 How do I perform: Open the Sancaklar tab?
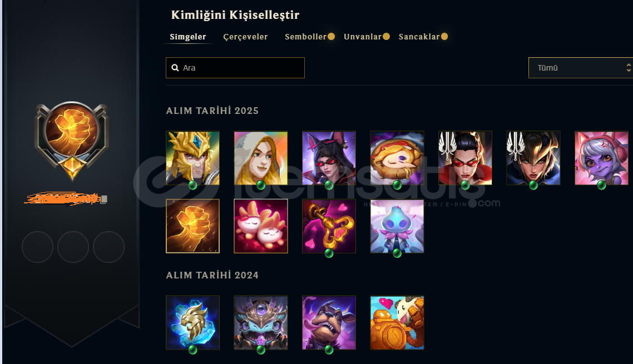coord(419,37)
